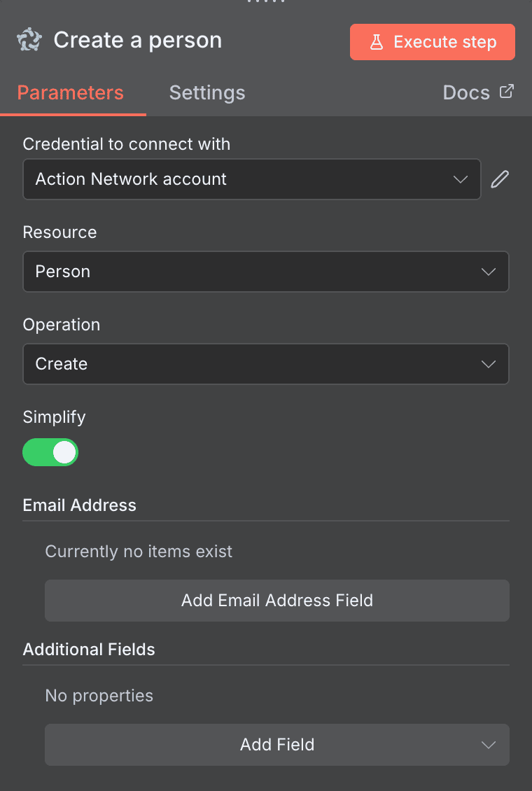
Task: Open the Docs link
Action: coord(466,92)
